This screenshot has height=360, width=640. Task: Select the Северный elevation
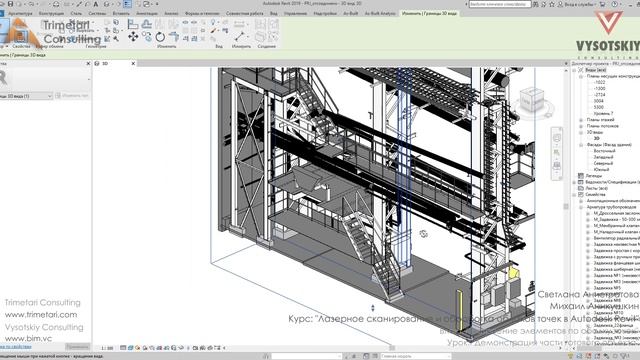[x=603, y=163]
